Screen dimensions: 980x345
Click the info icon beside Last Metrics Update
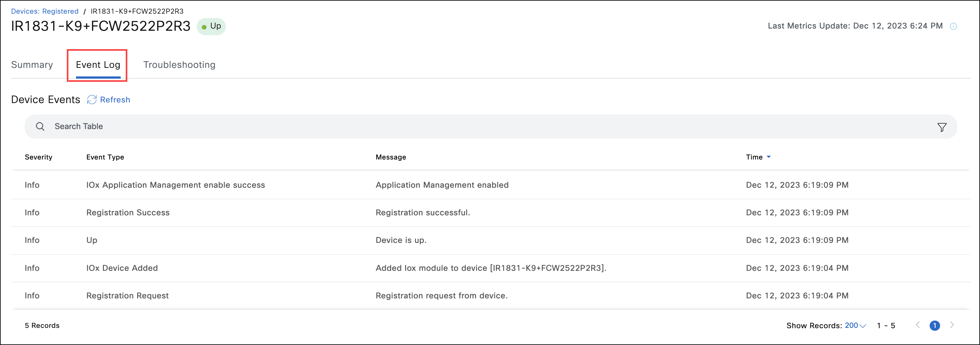[x=953, y=26]
